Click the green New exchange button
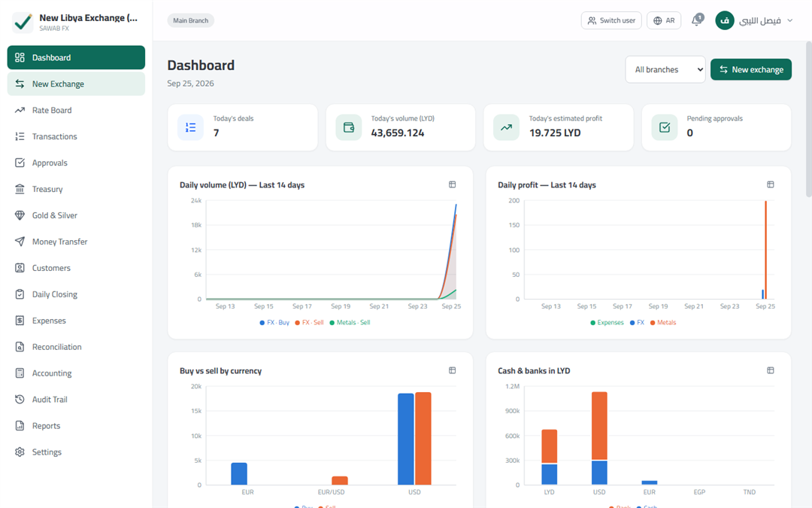 [751, 69]
